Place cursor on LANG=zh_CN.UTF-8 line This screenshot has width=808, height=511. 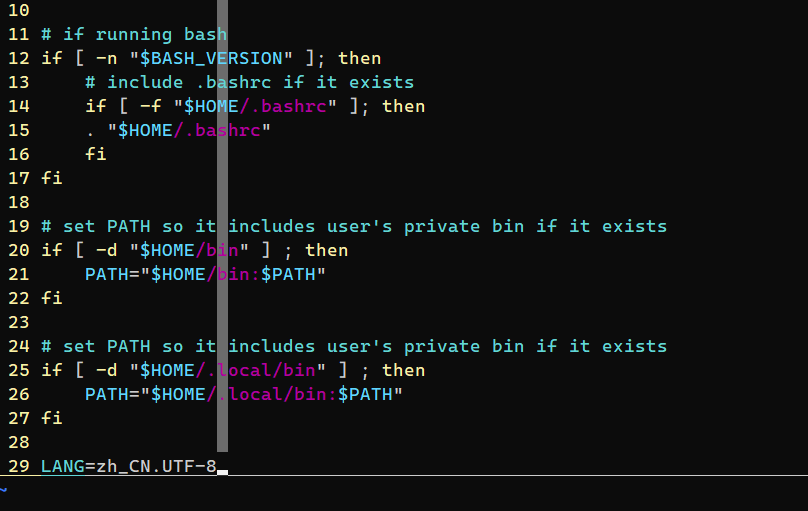coord(129,466)
